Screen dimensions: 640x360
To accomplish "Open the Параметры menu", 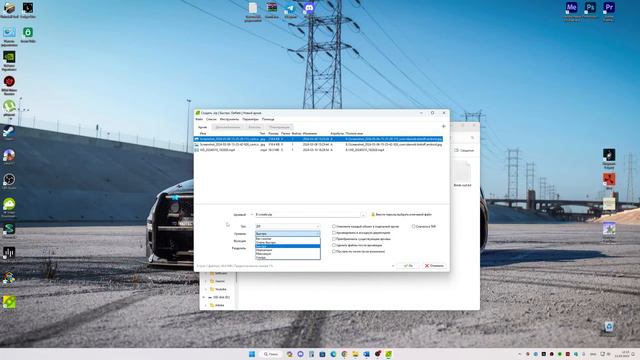I will click(250, 119).
